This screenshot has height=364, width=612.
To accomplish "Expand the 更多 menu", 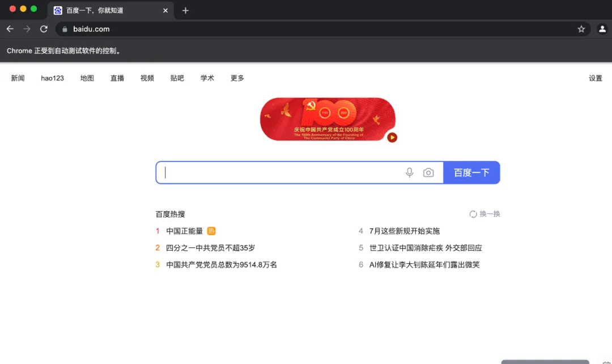I will tap(237, 78).
